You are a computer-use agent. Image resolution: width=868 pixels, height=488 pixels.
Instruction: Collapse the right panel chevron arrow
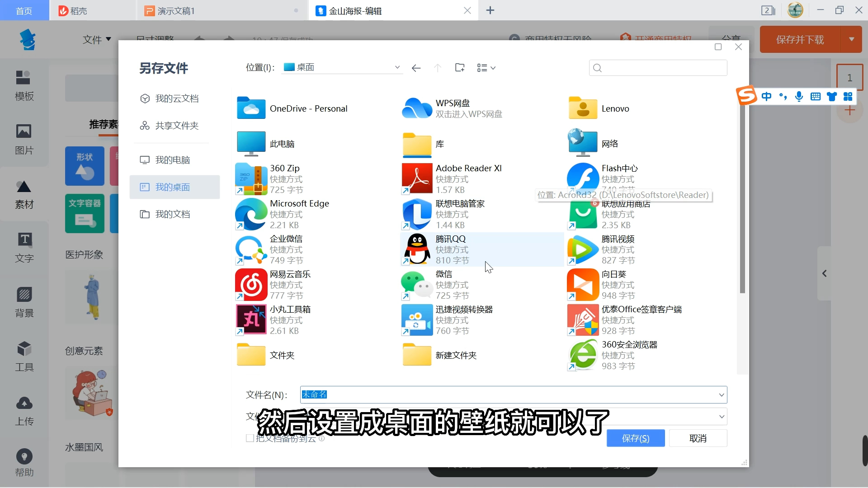824,273
